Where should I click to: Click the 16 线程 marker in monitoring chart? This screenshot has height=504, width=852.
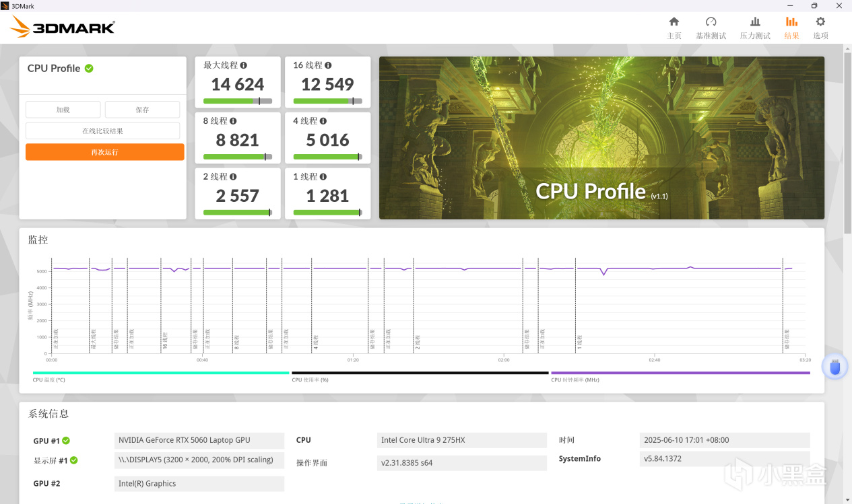(x=165, y=340)
